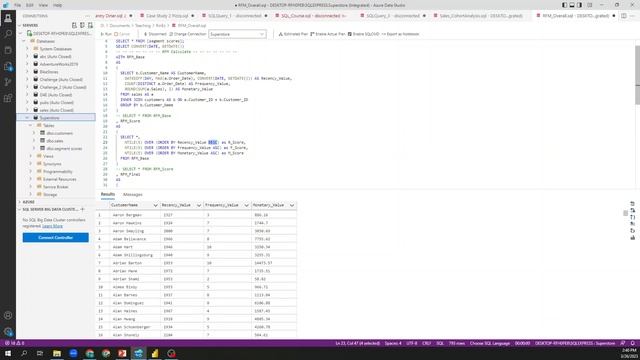Open Monetary_Value column filter dropdown

tap(291, 205)
